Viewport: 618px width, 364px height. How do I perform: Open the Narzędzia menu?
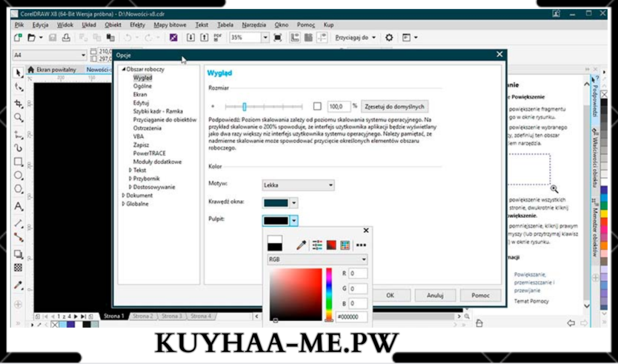pyautogui.click(x=254, y=25)
